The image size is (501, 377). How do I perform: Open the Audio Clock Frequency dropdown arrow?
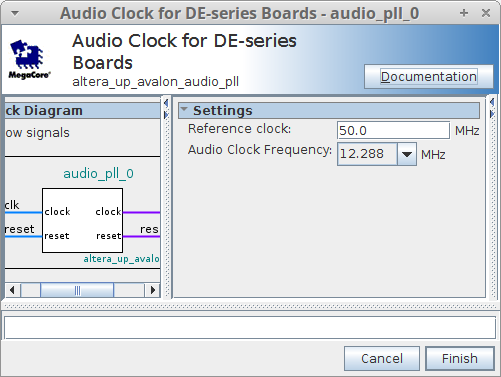point(407,154)
